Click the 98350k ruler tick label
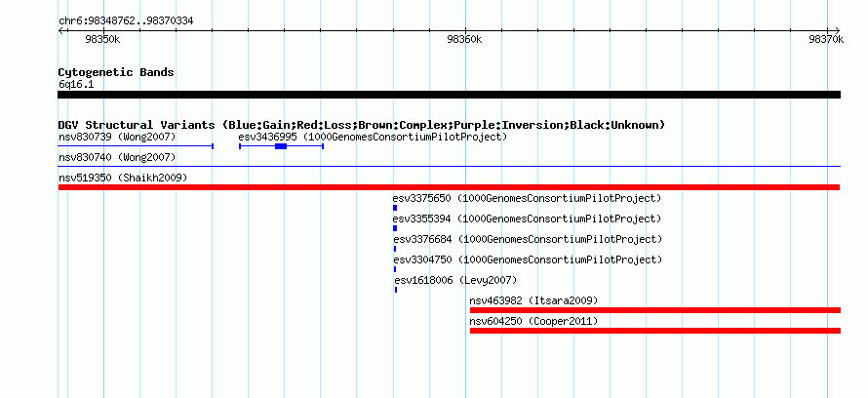The image size is (868, 398). pos(102,39)
